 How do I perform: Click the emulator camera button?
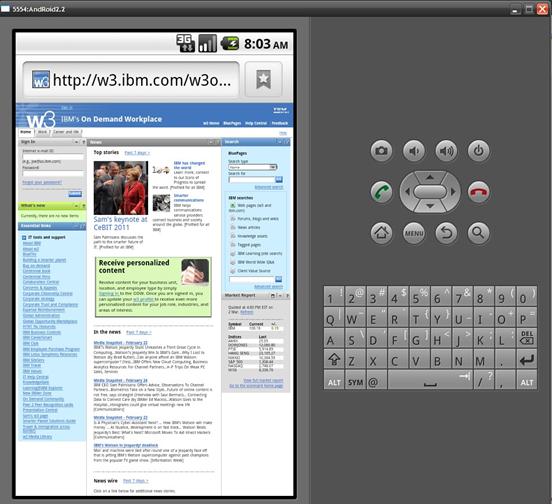coord(381,151)
